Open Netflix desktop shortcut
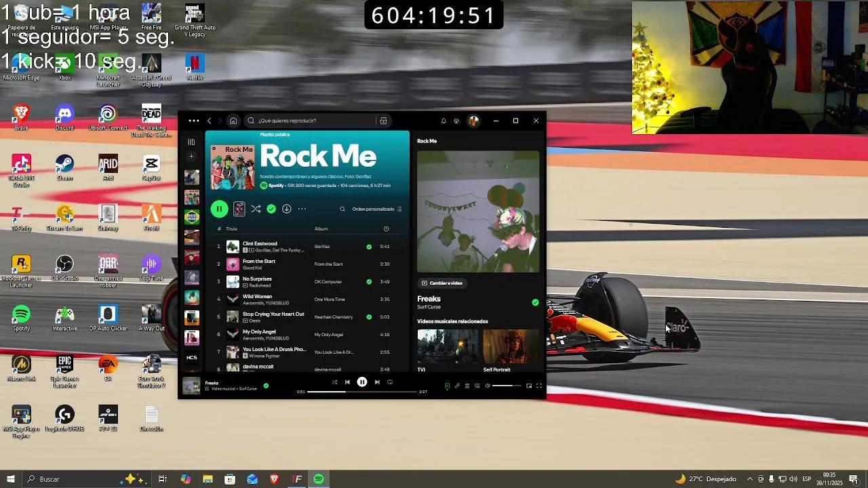Viewport: 868px width, 488px height. tap(195, 68)
